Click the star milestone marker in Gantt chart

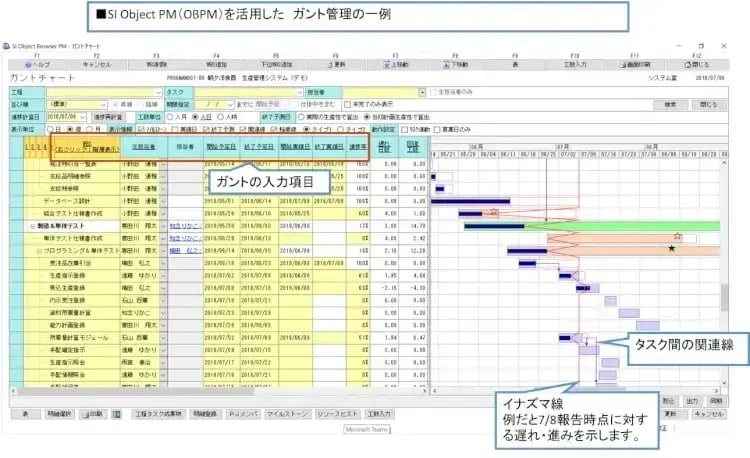coord(671,248)
